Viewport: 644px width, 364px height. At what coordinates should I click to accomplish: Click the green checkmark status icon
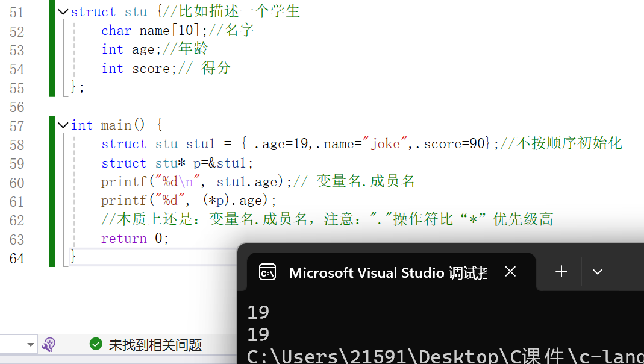coord(95,344)
